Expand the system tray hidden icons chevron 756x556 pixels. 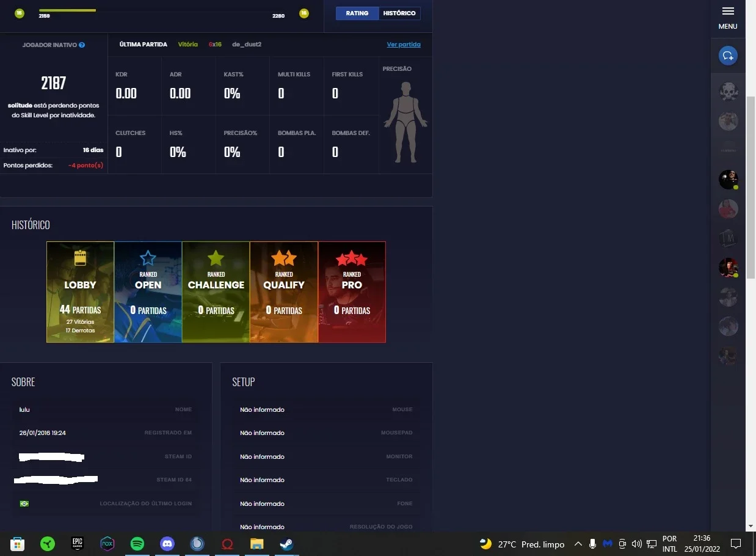[x=578, y=544]
